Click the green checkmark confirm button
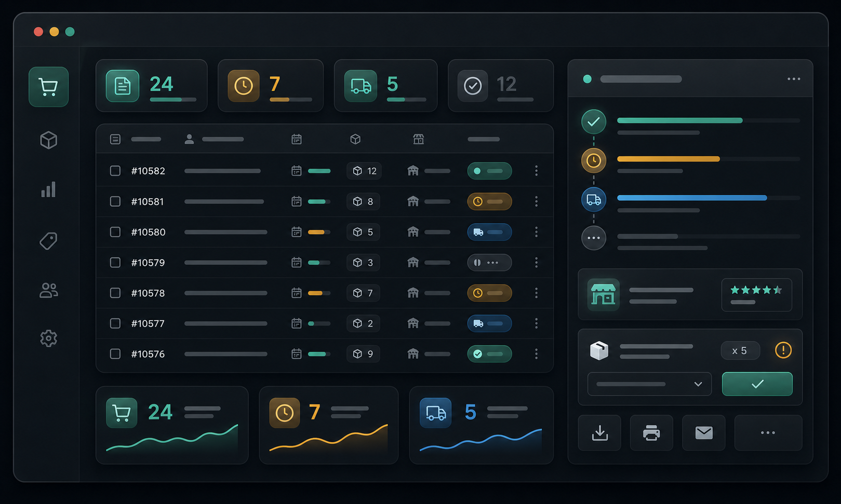 [757, 384]
